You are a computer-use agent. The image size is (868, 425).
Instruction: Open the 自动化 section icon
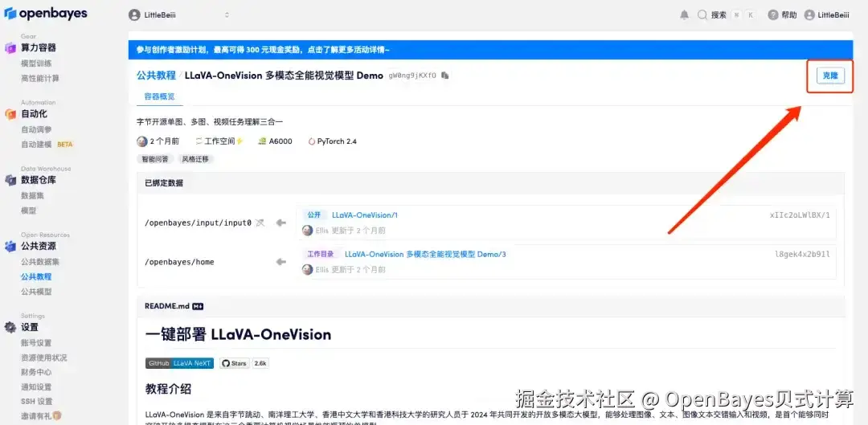click(x=10, y=114)
